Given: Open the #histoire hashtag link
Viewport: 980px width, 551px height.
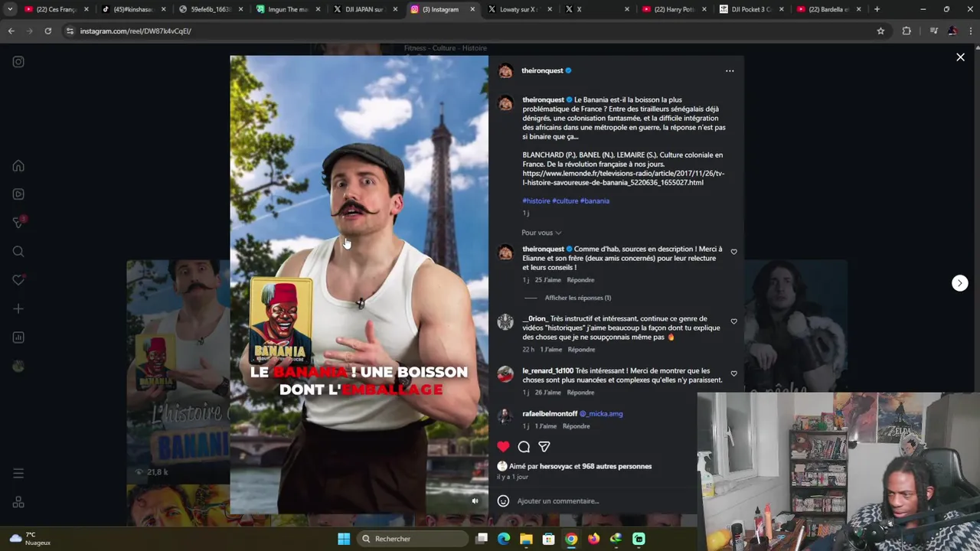Looking at the screenshot, I should tap(536, 201).
